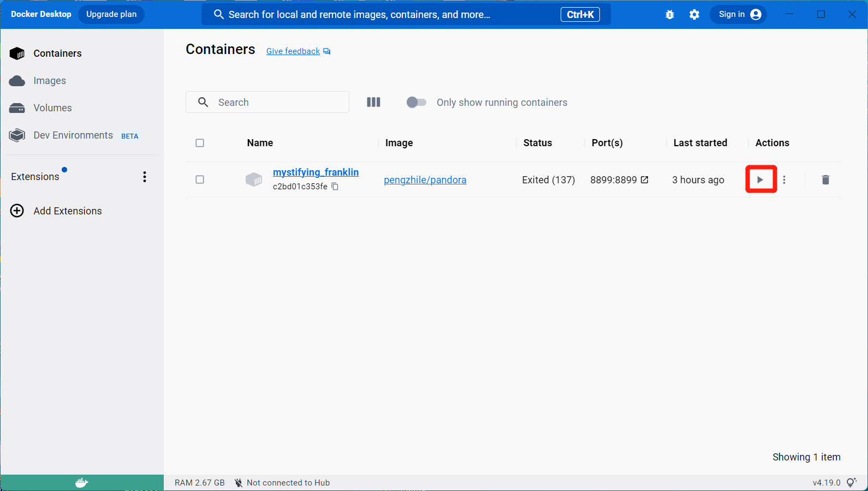Open the Containers section
Viewport: 868px width, 491px height.
[x=82, y=53]
